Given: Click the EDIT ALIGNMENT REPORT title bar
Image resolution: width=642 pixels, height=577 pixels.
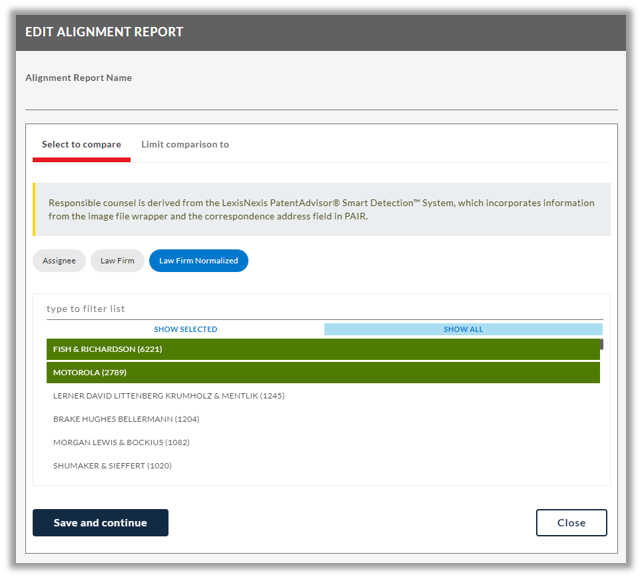Looking at the screenshot, I should coord(321,32).
